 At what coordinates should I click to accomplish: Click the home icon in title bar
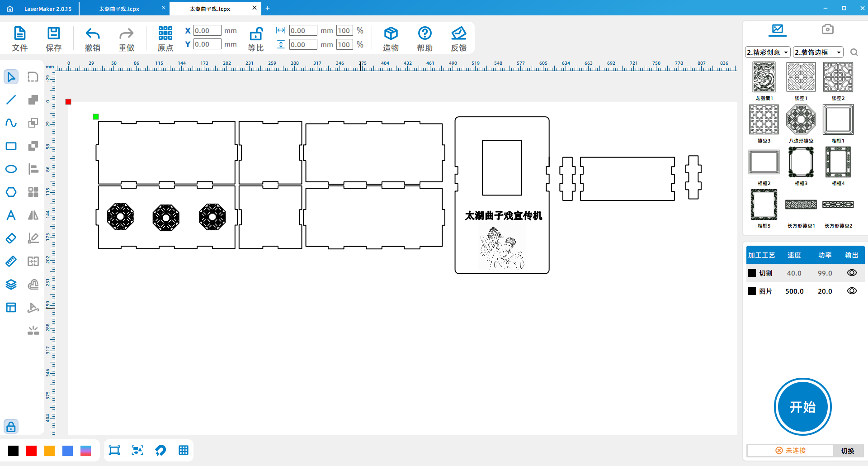[x=10, y=9]
